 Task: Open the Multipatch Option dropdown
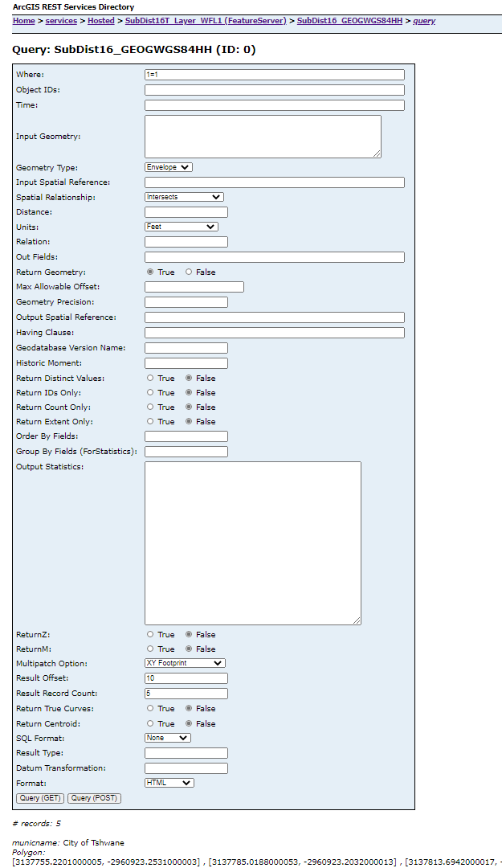pos(185,663)
